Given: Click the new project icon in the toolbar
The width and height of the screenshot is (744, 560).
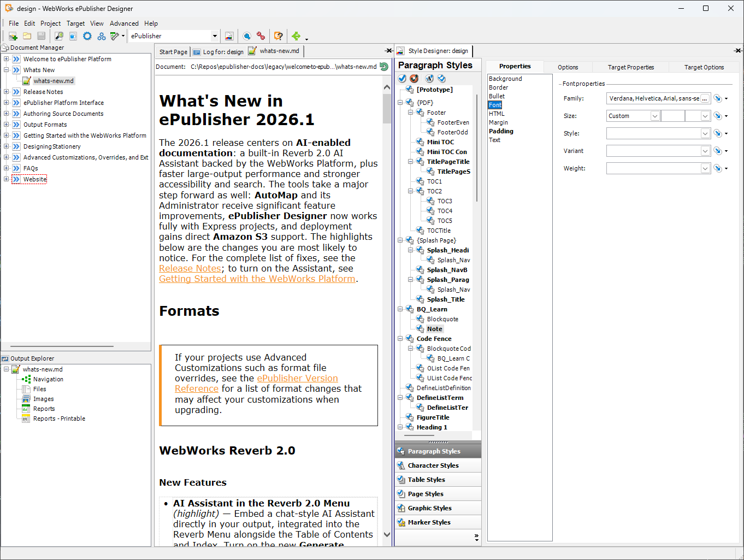Looking at the screenshot, I should tap(13, 36).
